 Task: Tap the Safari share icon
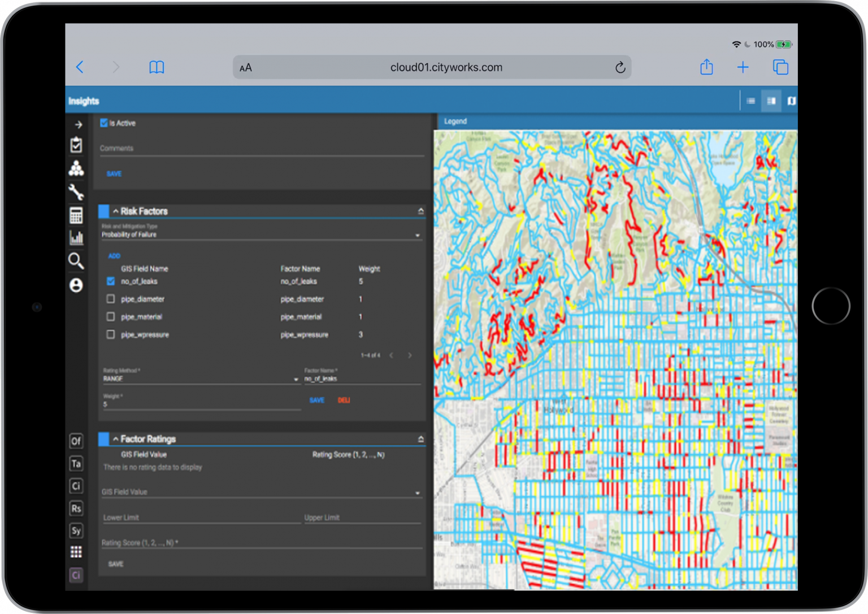(x=706, y=67)
